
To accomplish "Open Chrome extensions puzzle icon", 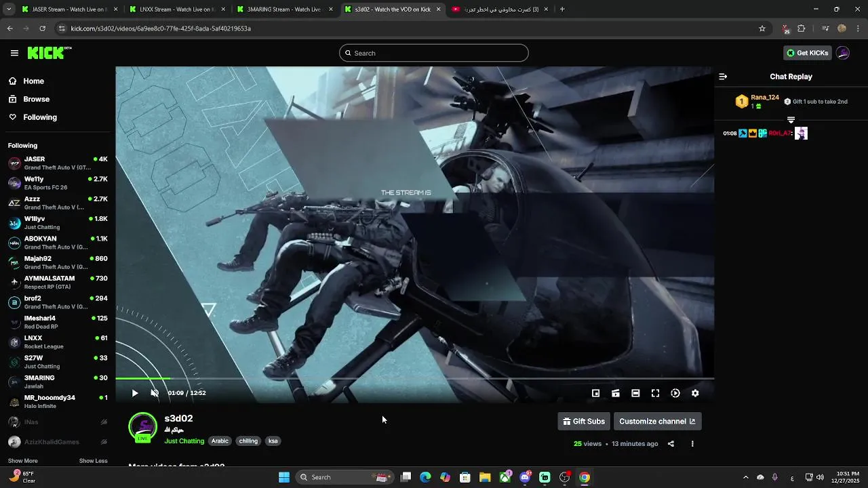I will (x=802, y=28).
